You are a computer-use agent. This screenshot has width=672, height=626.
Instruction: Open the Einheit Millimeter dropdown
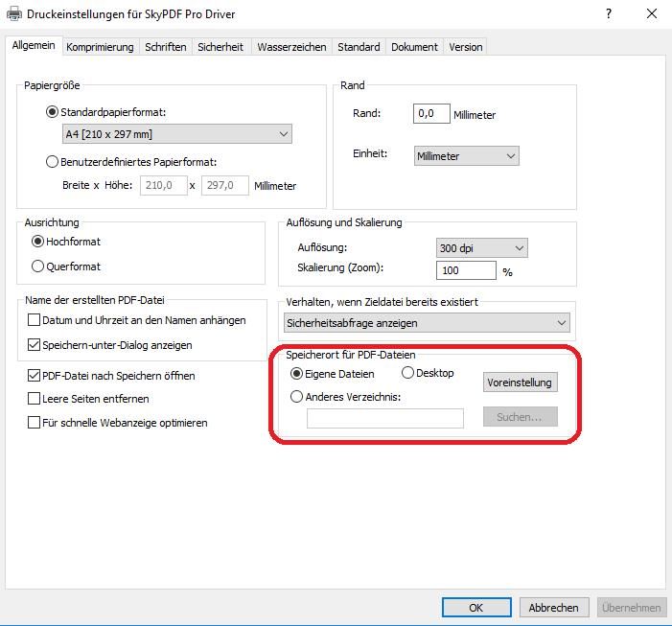(x=466, y=156)
